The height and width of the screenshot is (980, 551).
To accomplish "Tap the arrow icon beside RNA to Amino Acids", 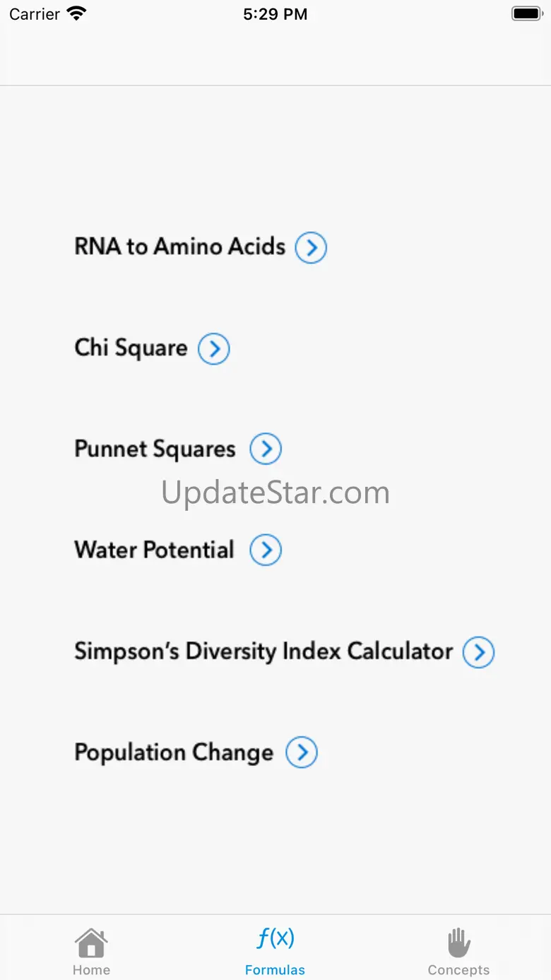I will (311, 248).
